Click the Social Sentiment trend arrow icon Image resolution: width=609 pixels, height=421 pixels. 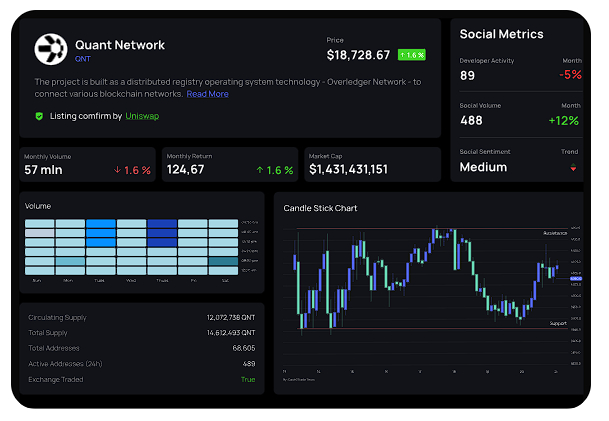(x=573, y=168)
